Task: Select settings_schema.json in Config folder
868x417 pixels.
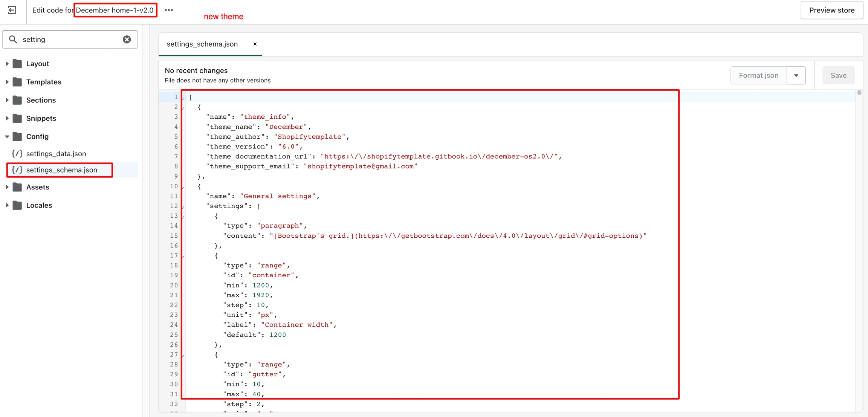Action: coord(62,170)
